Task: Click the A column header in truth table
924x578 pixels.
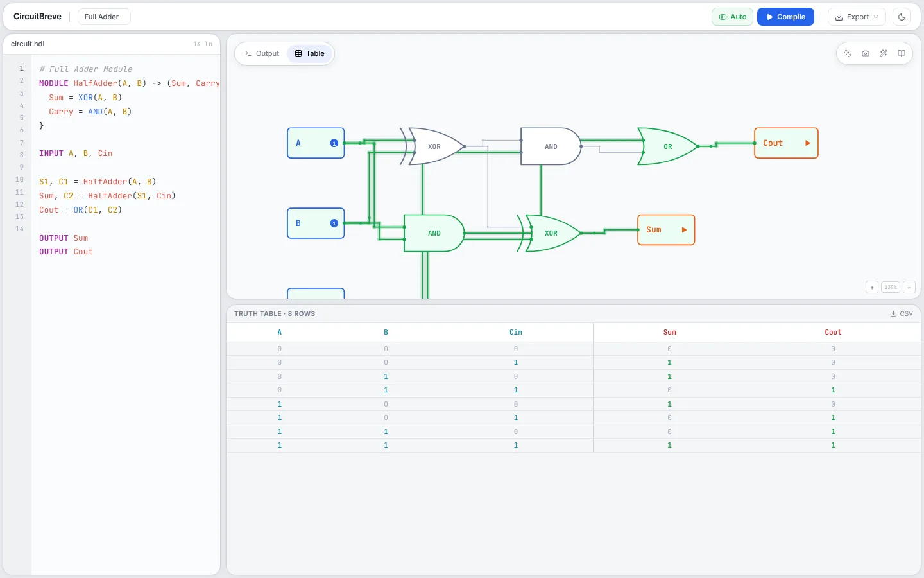Action: pyautogui.click(x=280, y=332)
